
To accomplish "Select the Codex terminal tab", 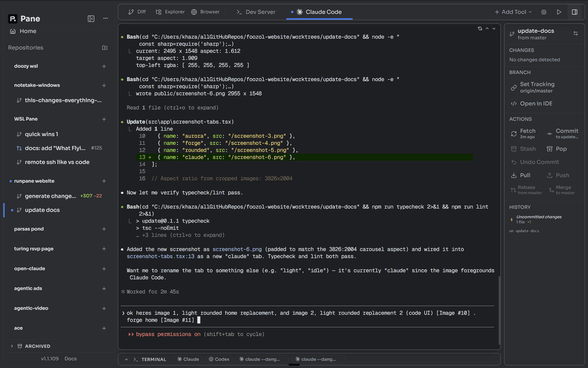I will click(x=219, y=359).
